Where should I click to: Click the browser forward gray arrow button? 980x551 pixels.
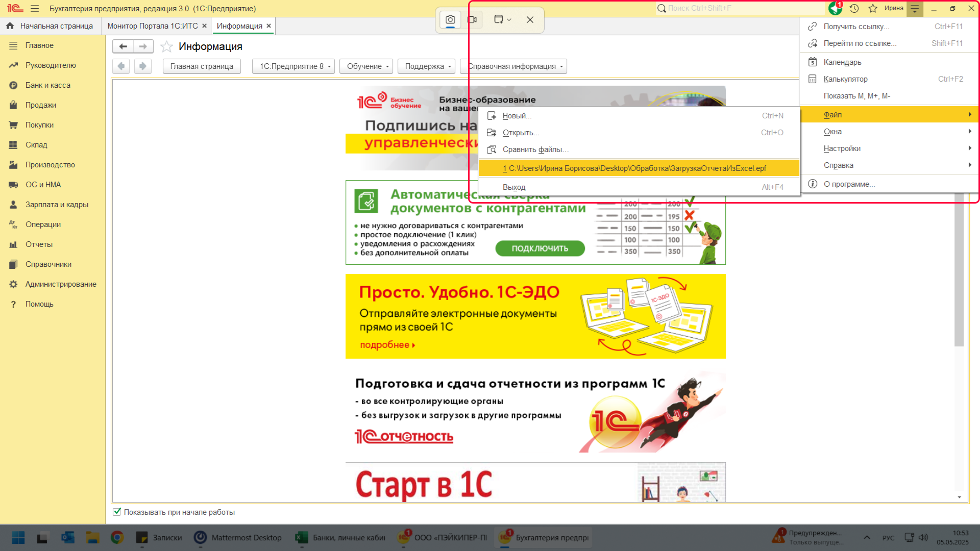pyautogui.click(x=142, y=66)
